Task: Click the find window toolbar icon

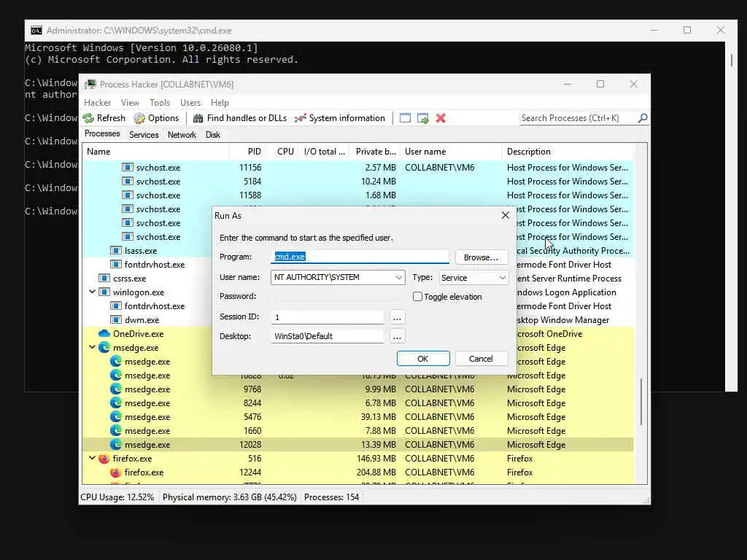Action: [405, 118]
